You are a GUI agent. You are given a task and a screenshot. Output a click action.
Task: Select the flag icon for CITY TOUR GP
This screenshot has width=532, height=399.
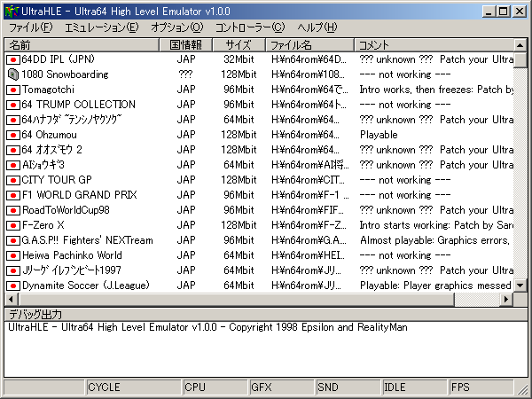[13, 180]
